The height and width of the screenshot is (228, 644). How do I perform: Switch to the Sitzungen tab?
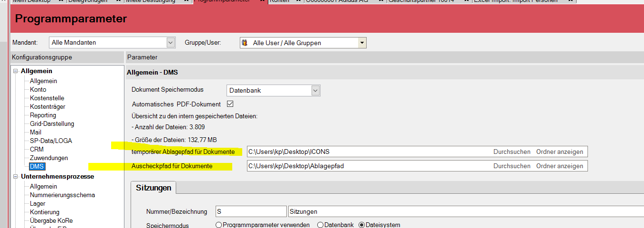click(153, 188)
